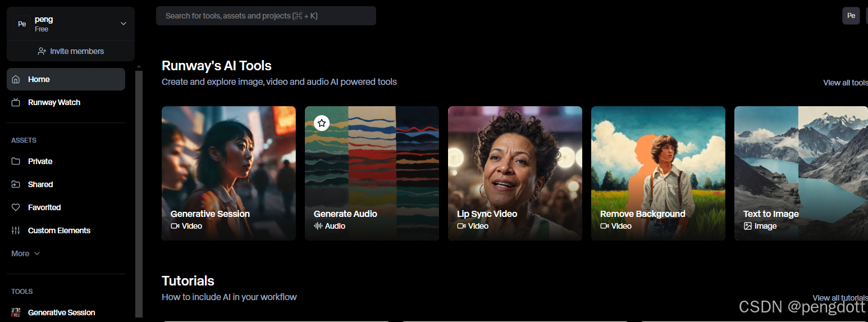Click the Favorited heart icon
This screenshot has width=868, height=322.
pyautogui.click(x=16, y=207)
